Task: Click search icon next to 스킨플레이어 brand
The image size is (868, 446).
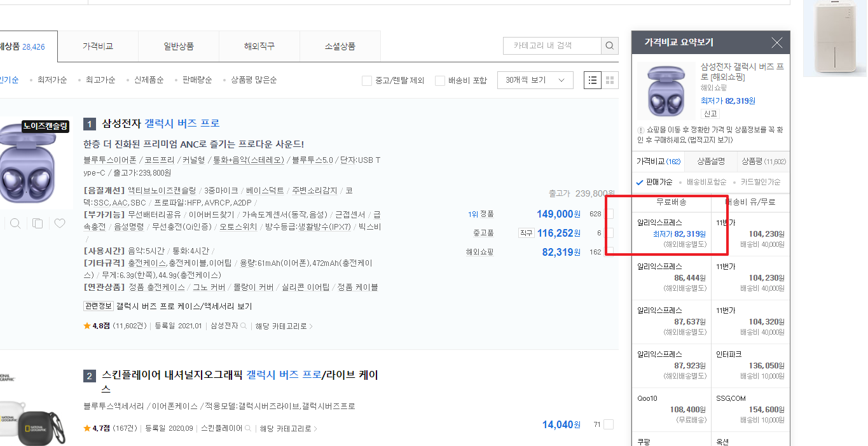Action: 247,429
